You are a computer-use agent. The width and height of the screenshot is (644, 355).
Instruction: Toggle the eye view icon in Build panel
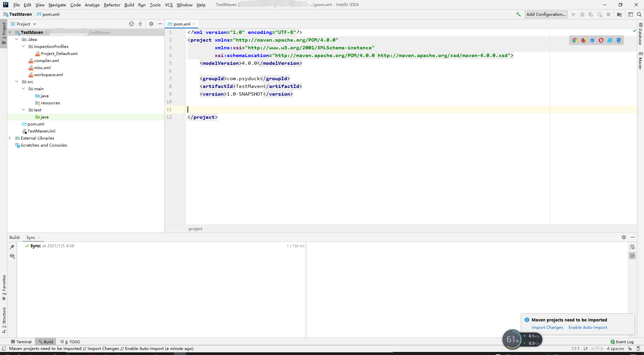pos(12,256)
